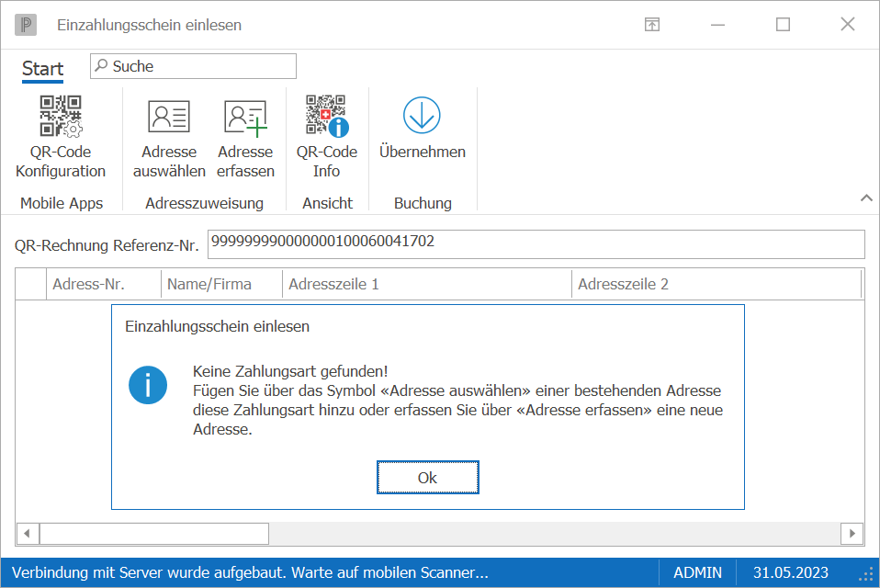This screenshot has height=588, width=880.
Task: Click the info icon in dialog
Action: [x=148, y=386]
